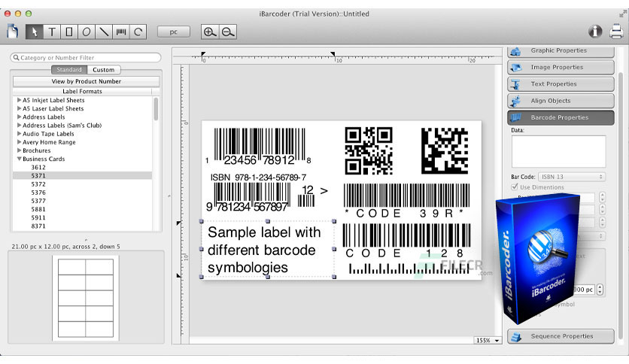Select the QR code on the label
This screenshot has height=364, width=629.
click(x=368, y=150)
